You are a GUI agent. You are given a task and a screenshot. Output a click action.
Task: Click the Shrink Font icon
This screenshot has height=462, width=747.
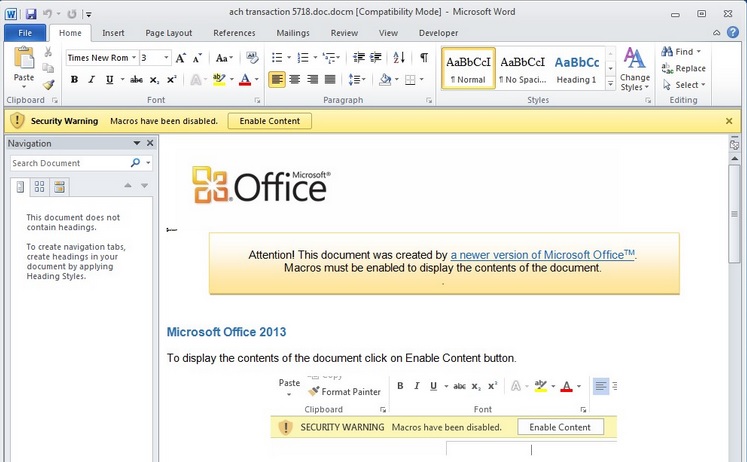point(197,58)
